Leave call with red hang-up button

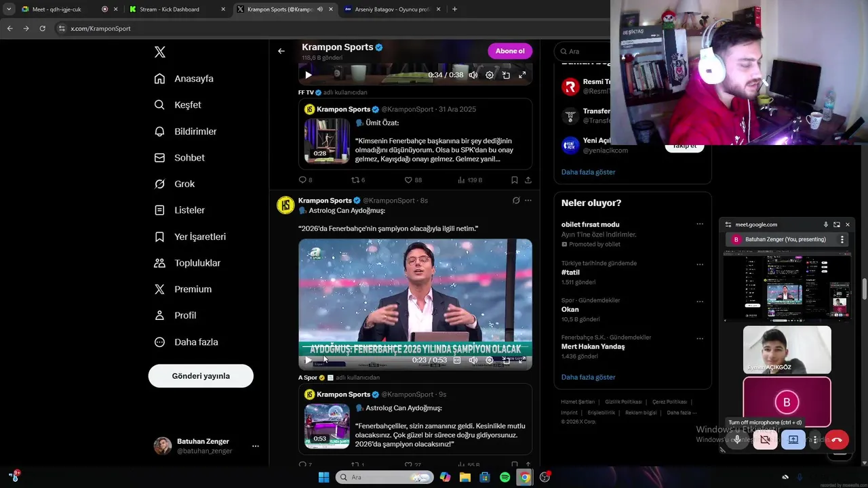[x=837, y=439]
